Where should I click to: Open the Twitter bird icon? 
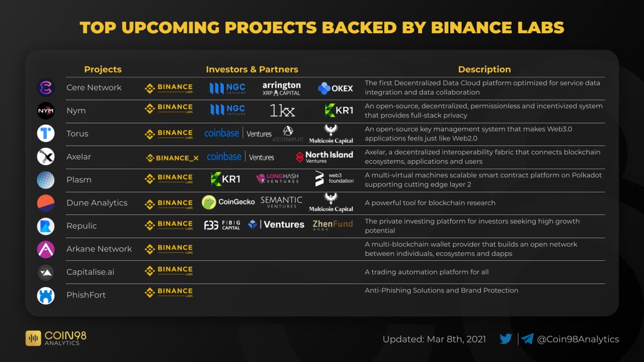coord(506,339)
